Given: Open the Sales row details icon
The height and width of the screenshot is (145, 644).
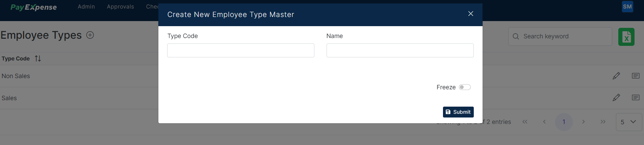Looking at the screenshot, I should (636, 98).
